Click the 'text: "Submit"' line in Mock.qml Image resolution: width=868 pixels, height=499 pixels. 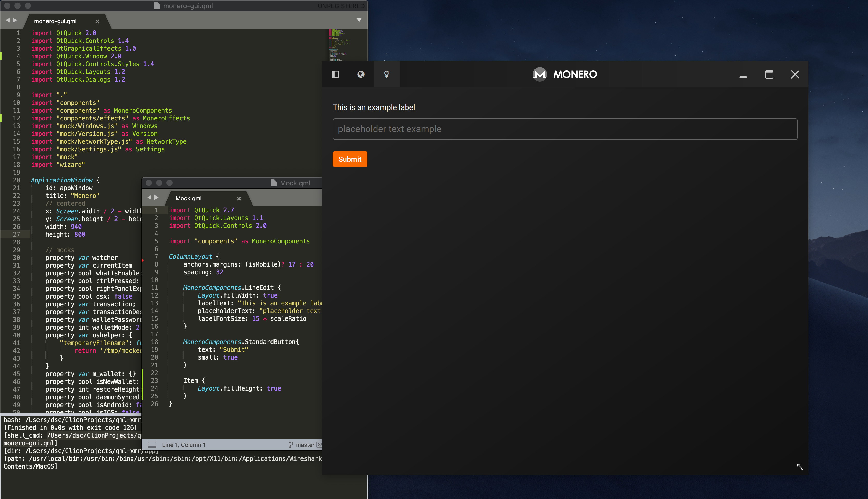223,349
